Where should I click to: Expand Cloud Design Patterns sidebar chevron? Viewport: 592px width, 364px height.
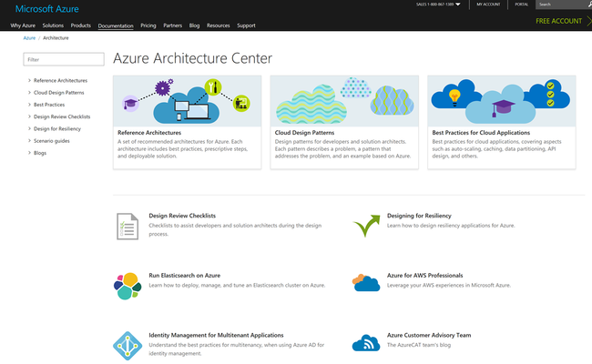pyautogui.click(x=29, y=93)
